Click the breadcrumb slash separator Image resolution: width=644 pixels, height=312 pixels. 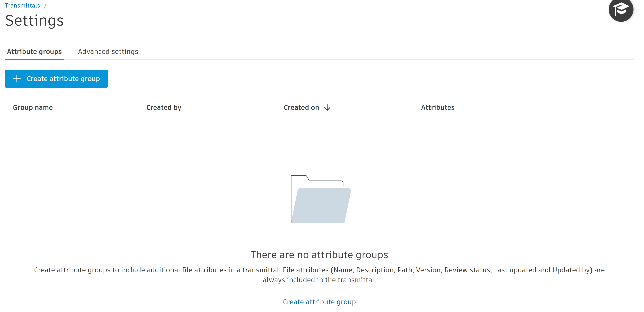point(45,6)
